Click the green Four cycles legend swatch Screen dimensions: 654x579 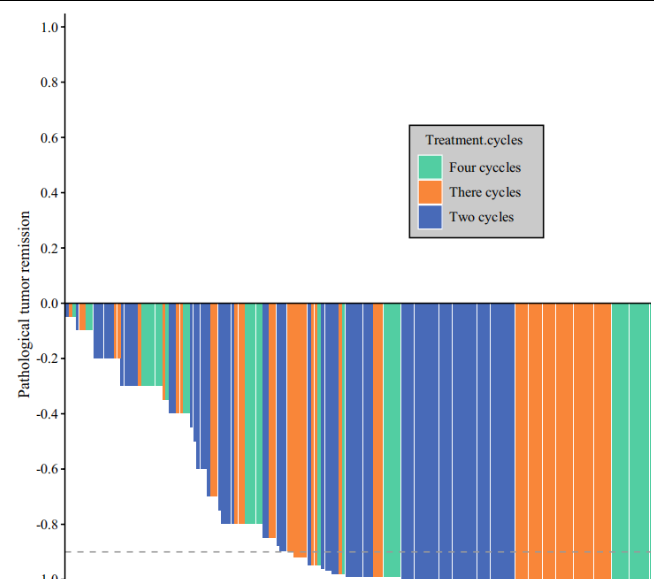point(430,167)
